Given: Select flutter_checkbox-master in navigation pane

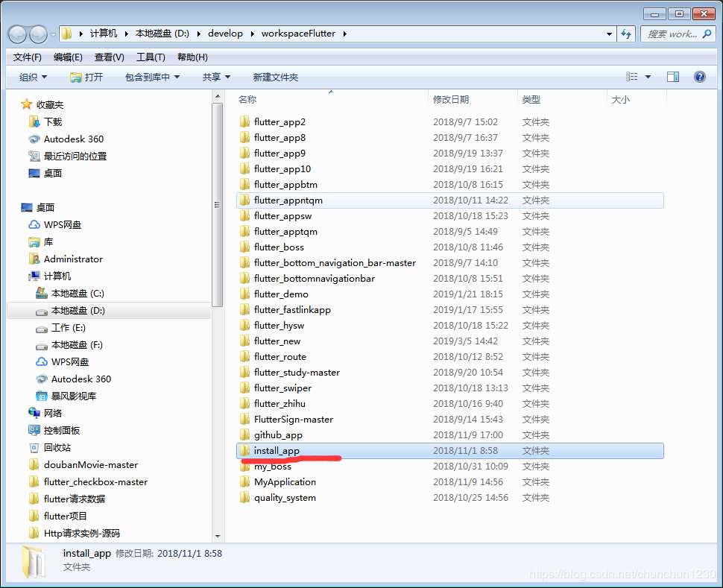Looking at the screenshot, I should tap(88, 481).
